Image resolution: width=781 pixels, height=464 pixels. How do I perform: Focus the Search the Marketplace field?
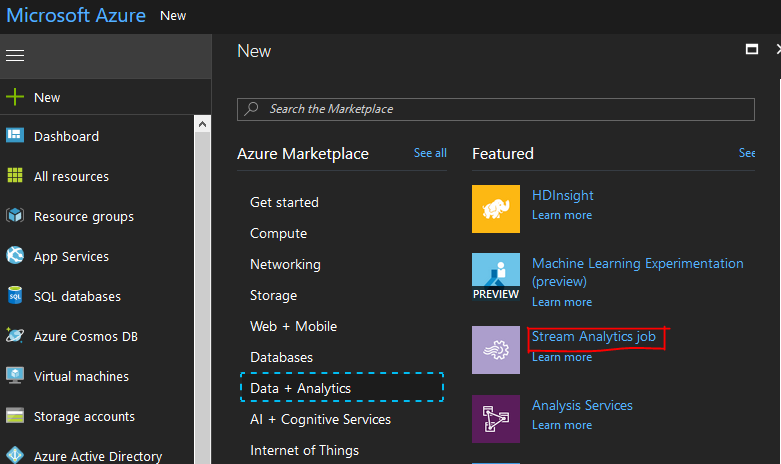(496, 109)
